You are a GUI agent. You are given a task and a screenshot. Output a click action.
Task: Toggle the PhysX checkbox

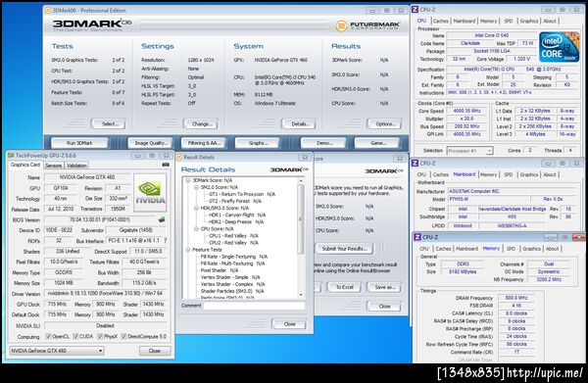100,337
